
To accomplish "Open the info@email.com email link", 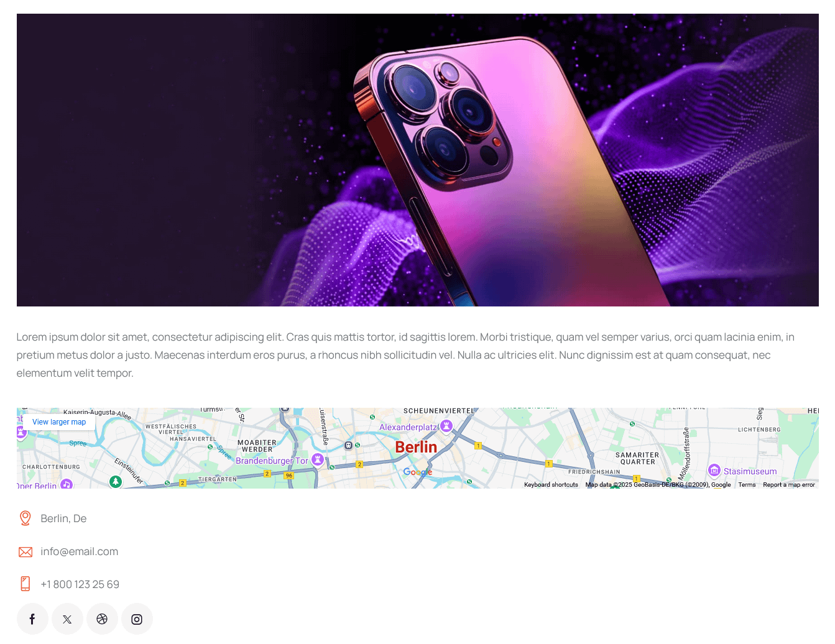I will (x=80, y=551).
